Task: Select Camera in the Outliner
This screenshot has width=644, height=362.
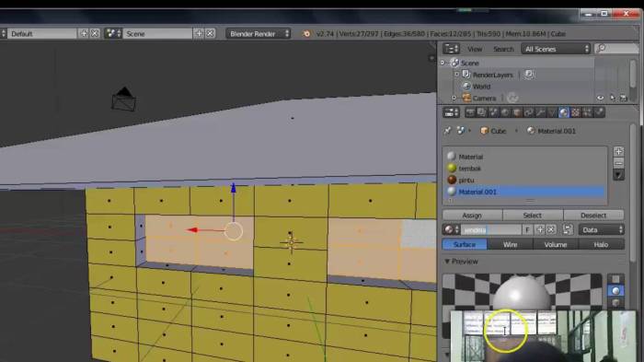Action: (x=484, y=99)
